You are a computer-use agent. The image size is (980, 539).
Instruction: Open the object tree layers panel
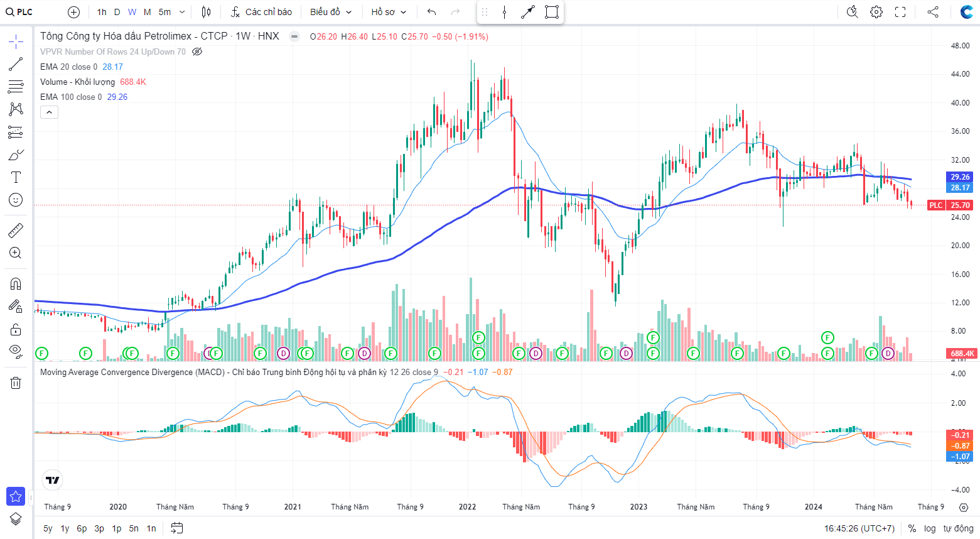pyautogui.click(x=16, y=519)
